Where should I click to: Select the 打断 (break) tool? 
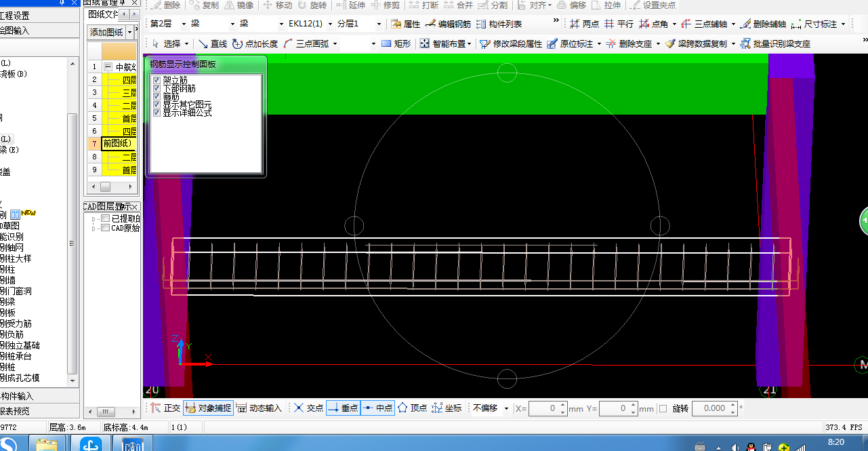click(x=423, y=5)
